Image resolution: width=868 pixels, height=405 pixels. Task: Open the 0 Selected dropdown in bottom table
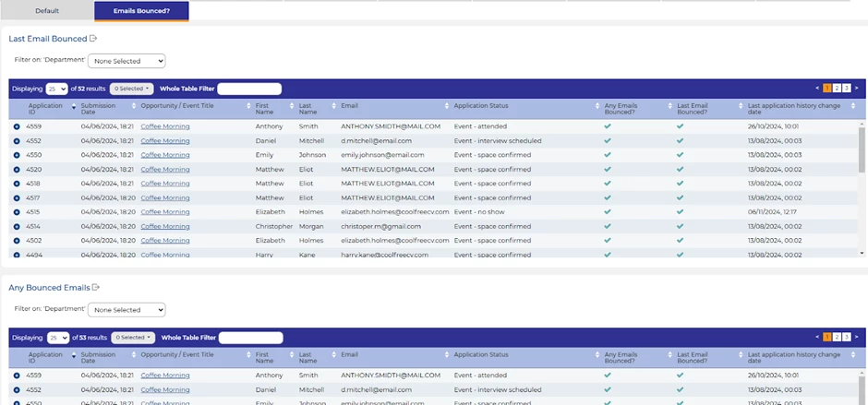pos(133,338)
